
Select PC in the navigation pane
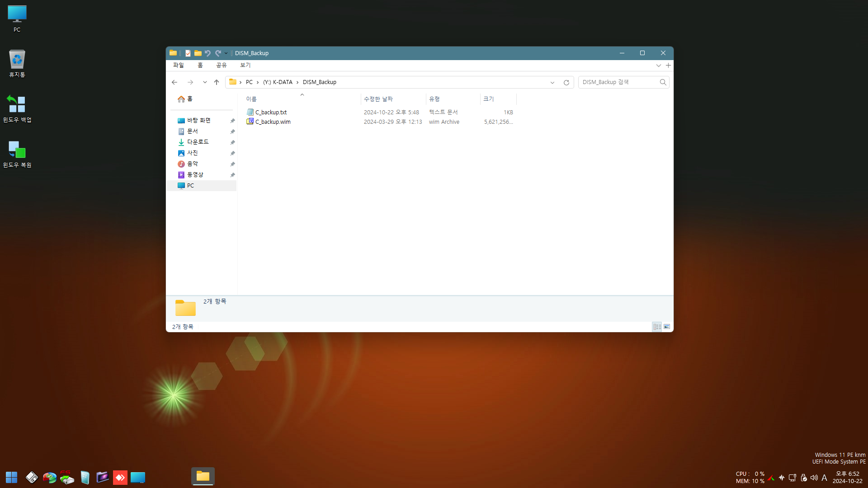[202, 186]
